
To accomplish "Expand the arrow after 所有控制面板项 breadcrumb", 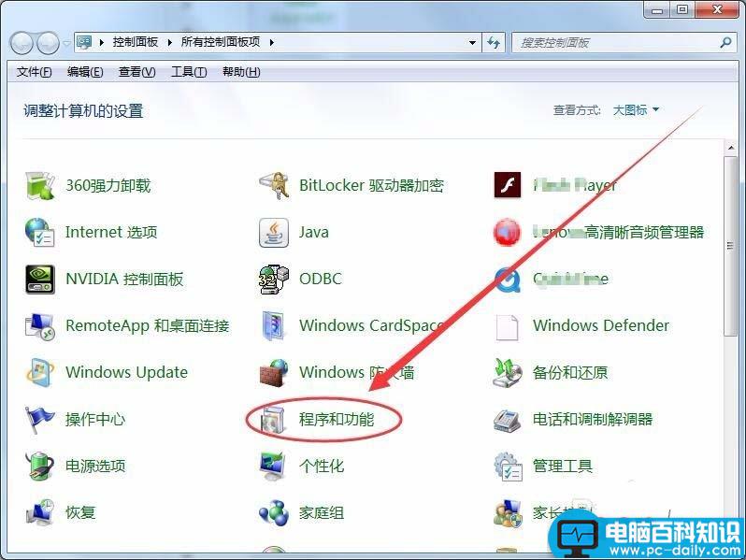I will point(272,42).
